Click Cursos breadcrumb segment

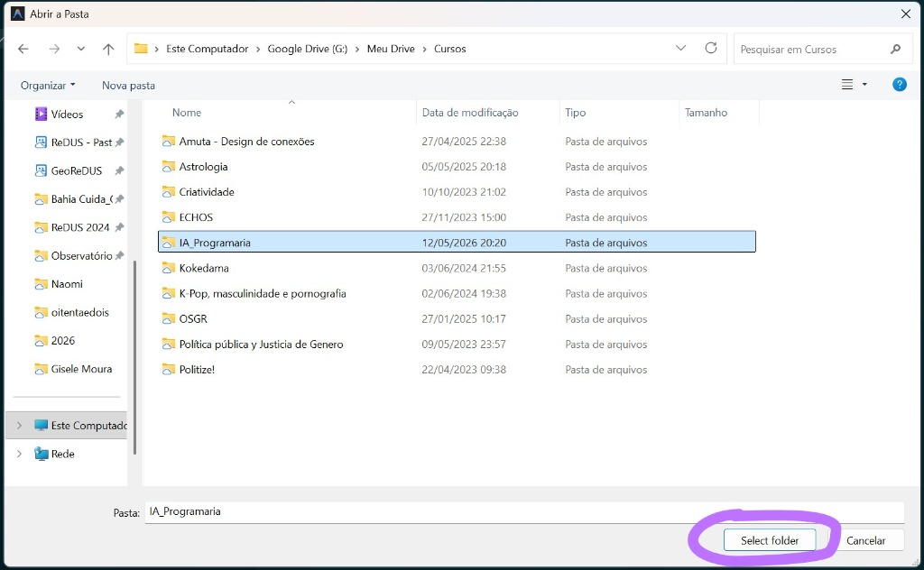pyautogui.click(x=450, y=49)
